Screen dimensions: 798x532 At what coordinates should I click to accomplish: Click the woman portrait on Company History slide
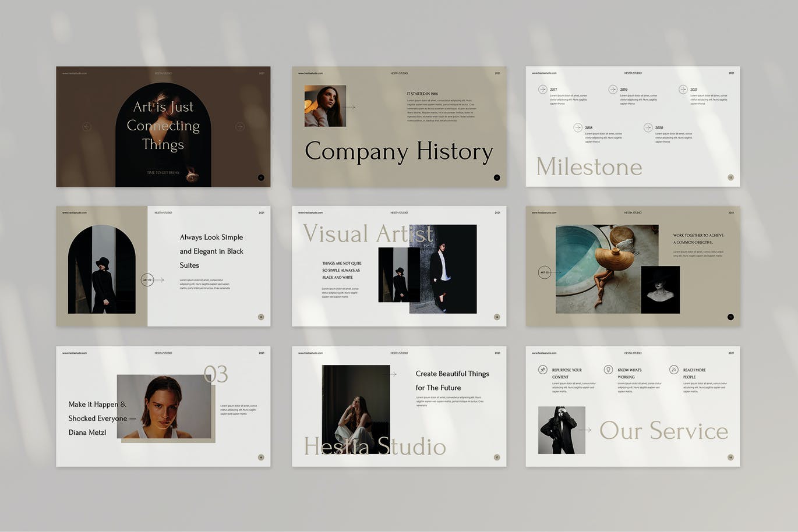[x=325, y=106]
